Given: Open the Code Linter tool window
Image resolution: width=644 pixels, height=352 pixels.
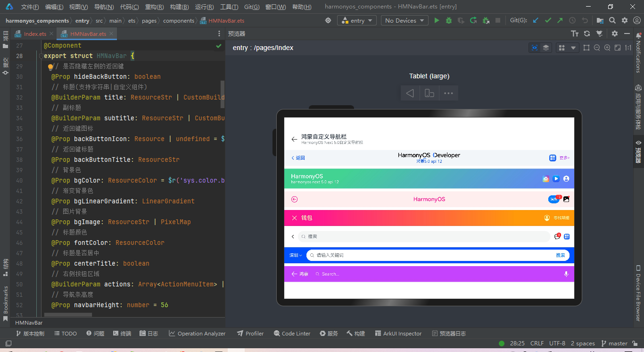Looking at the screenshot, I should pyautogui.click(x=292, y=333).
